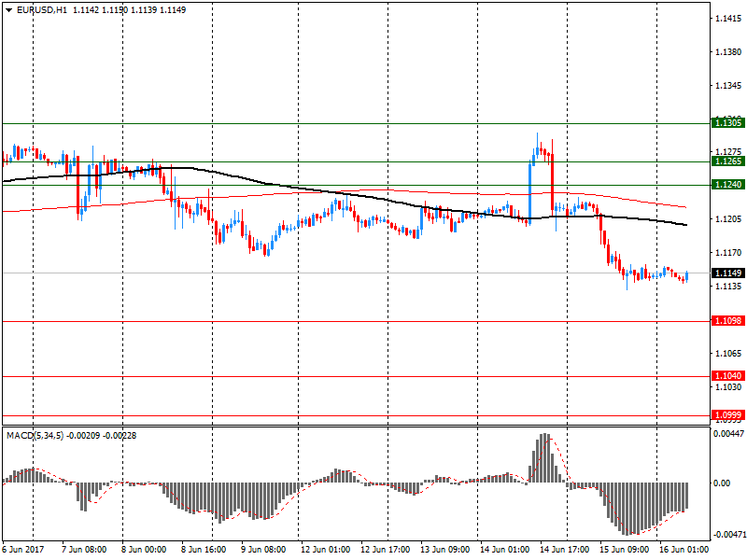Click the 13 Jun 09:00 time axis label

445,550
